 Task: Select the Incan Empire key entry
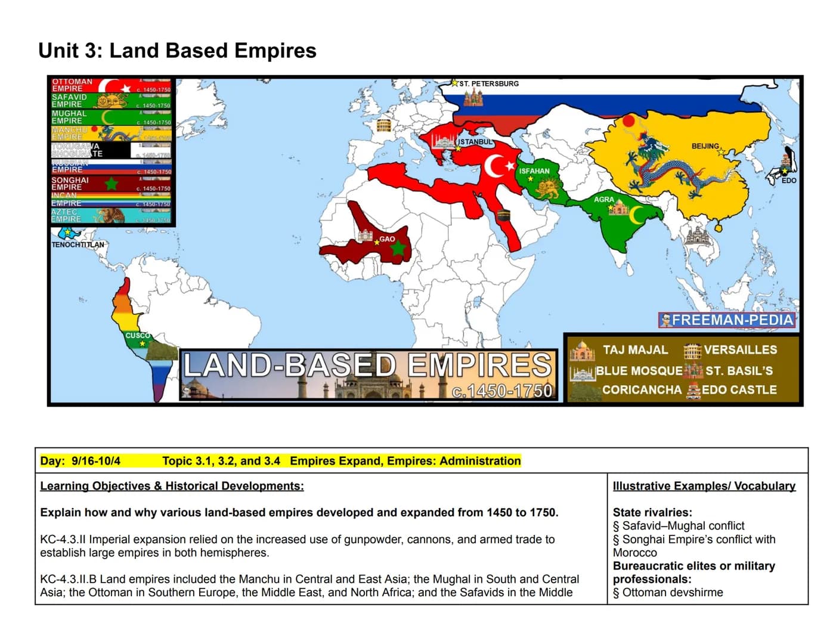click(x=111, y=199)
